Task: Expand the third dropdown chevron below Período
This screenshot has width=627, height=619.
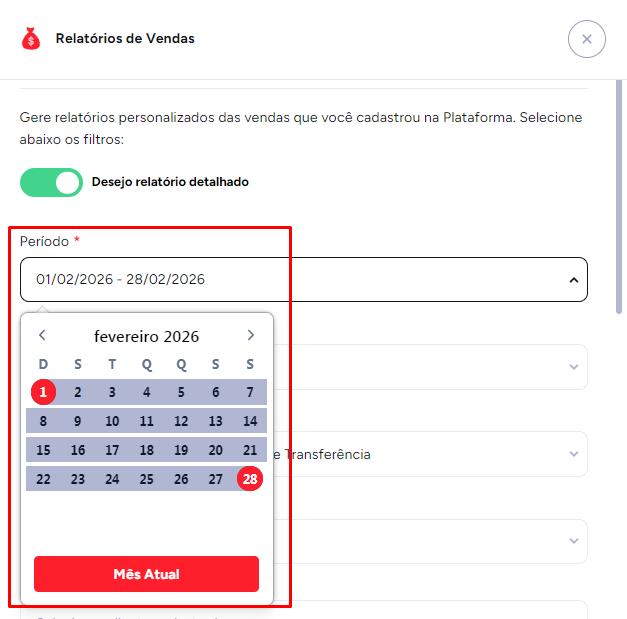Action: pyautogui.click(x=573, y=541)
